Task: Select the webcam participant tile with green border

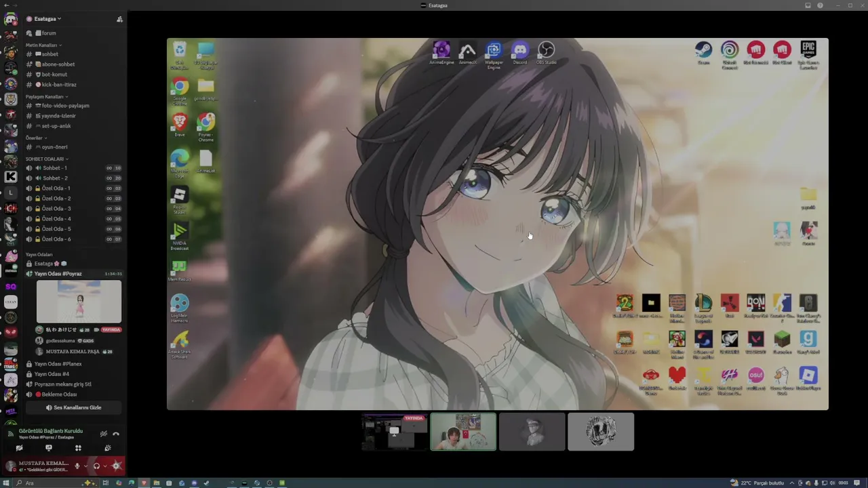Action: pos(463,432)
